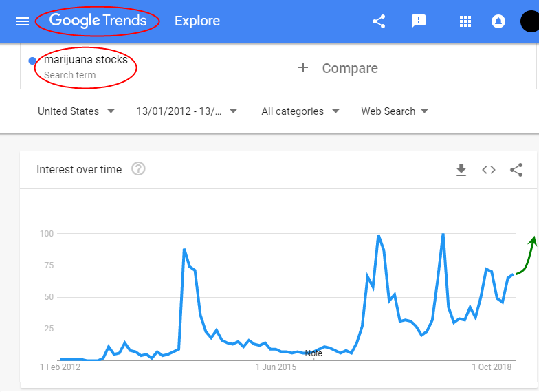Edit the marijuana stocks search term
Viewport: 539px width, 392px height.
pos(86,60)
